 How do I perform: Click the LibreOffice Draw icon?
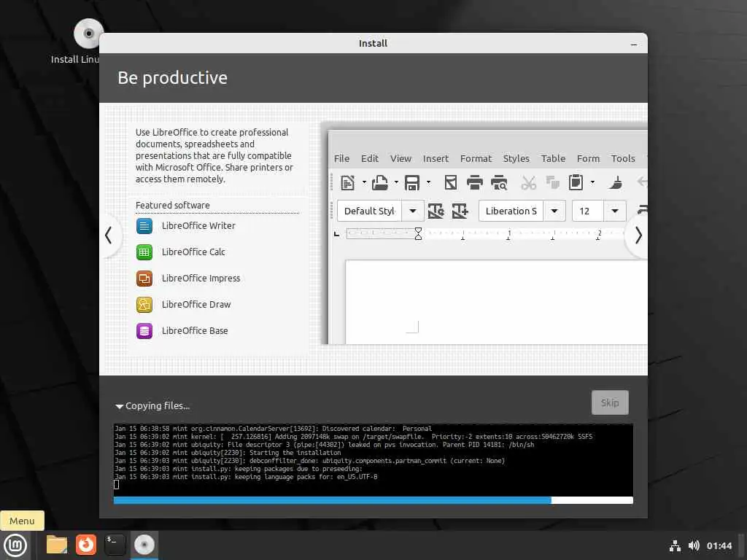click(x=144, y=304)
